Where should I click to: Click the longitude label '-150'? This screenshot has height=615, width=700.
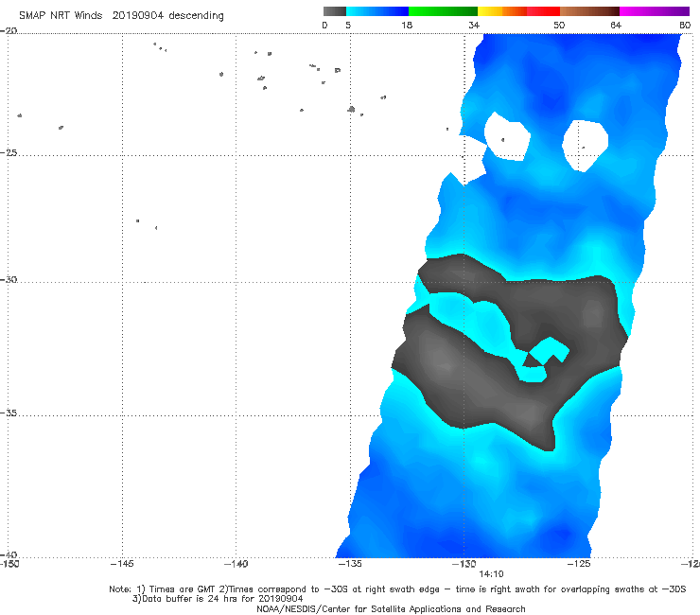click(x=9, y=564)
